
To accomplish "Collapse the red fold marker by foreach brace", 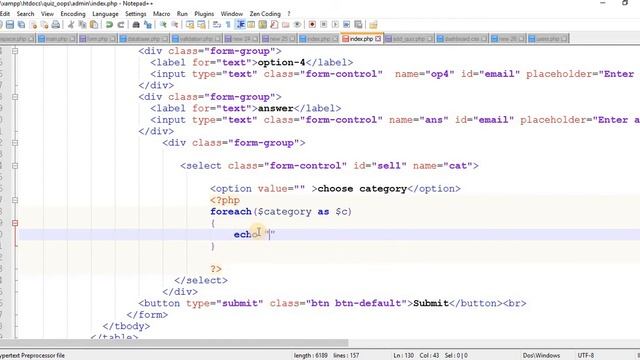I will point(15,223).
